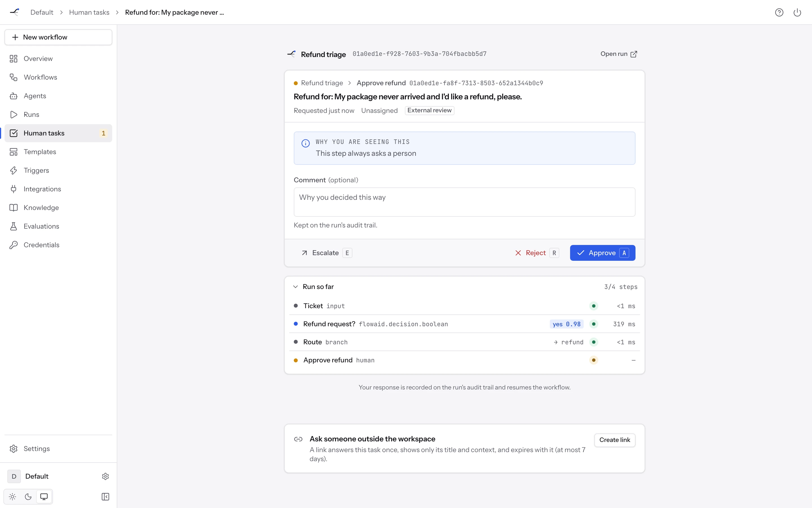Click Refund triage breadcrumb in task card
This screenshot has height=508, width=812.
coord(322,83)
